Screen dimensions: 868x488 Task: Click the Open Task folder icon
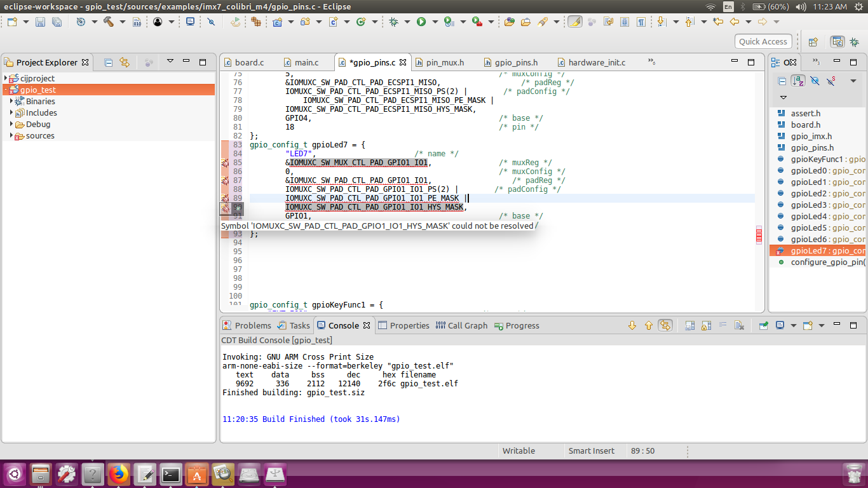526,22
